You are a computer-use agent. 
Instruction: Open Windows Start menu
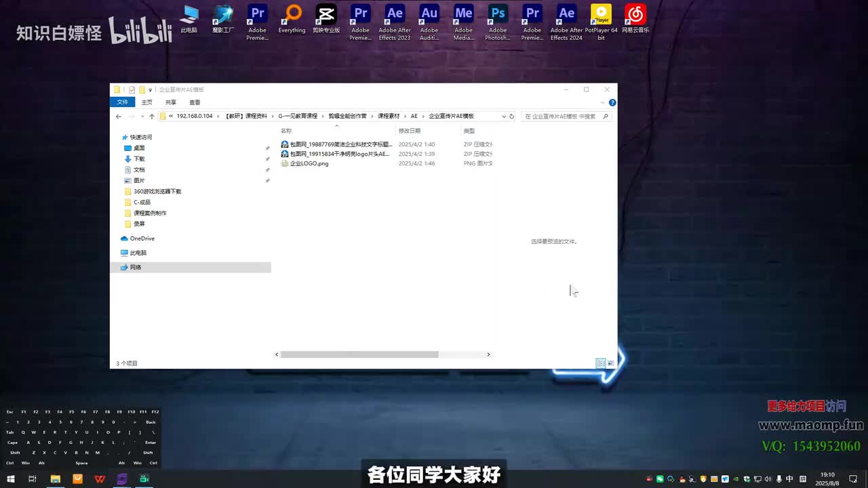click(x=11, y=479)
